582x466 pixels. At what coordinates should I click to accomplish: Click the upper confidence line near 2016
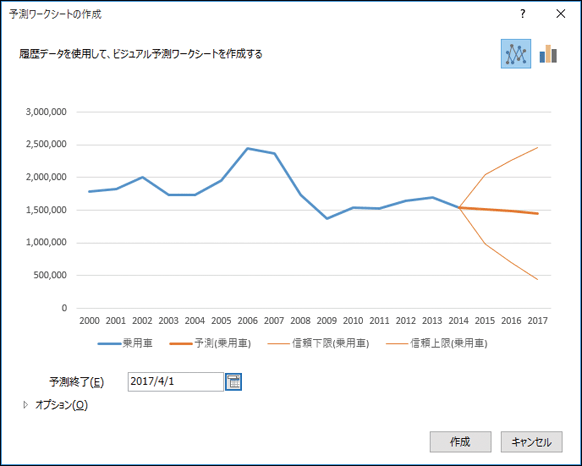511,160
